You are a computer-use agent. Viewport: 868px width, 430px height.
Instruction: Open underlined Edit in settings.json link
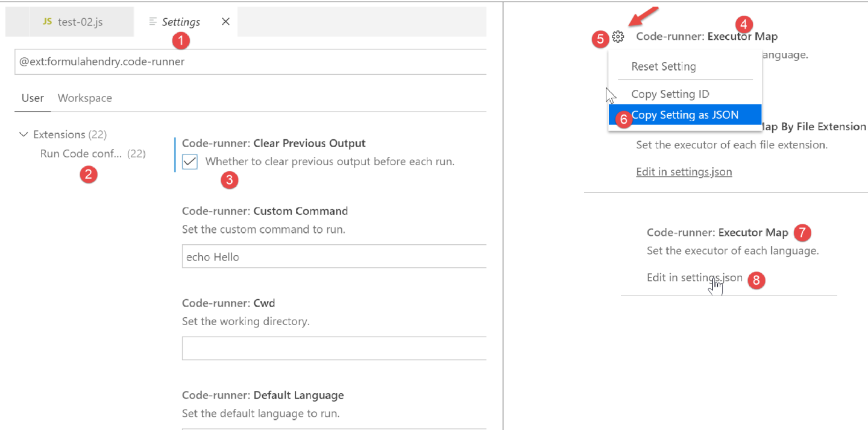pos(684,172)
